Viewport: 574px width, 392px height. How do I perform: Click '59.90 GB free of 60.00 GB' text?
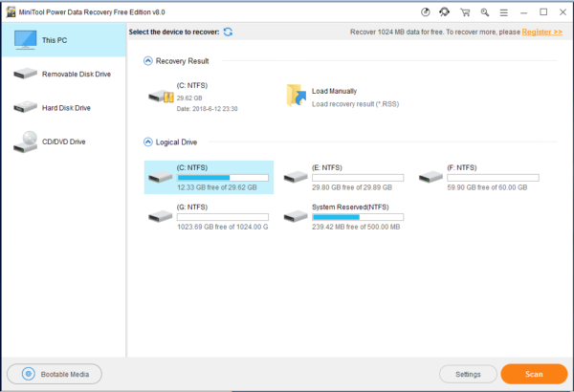pos(487,187)
